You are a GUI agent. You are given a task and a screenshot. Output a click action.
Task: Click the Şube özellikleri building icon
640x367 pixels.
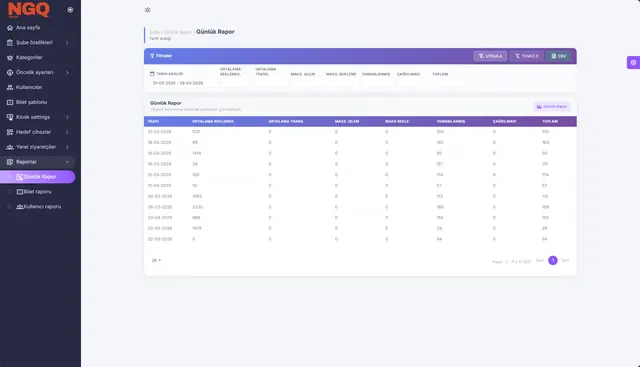click(x=10, y=42)
